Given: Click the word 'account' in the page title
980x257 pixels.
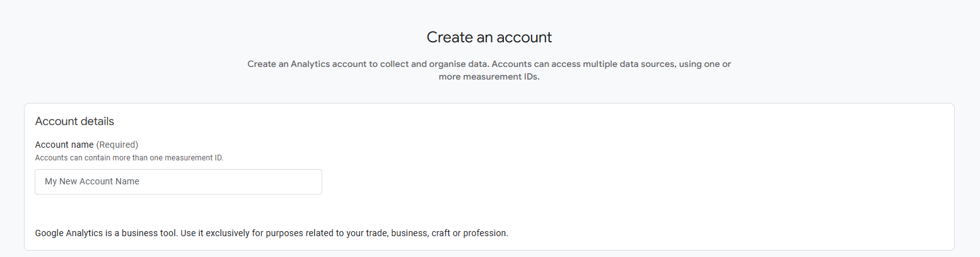Looking at the screenshot, I should pos(523,37).
